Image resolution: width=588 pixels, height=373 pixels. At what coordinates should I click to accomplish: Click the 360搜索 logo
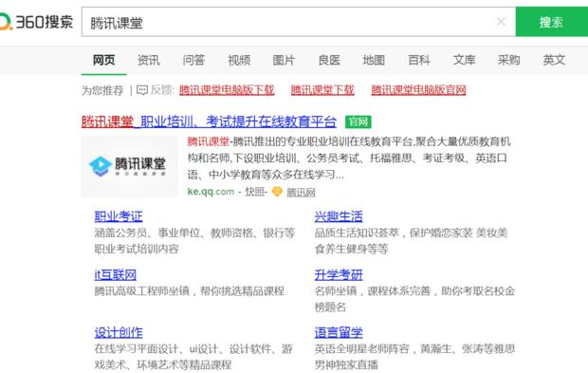click(36, 22)
